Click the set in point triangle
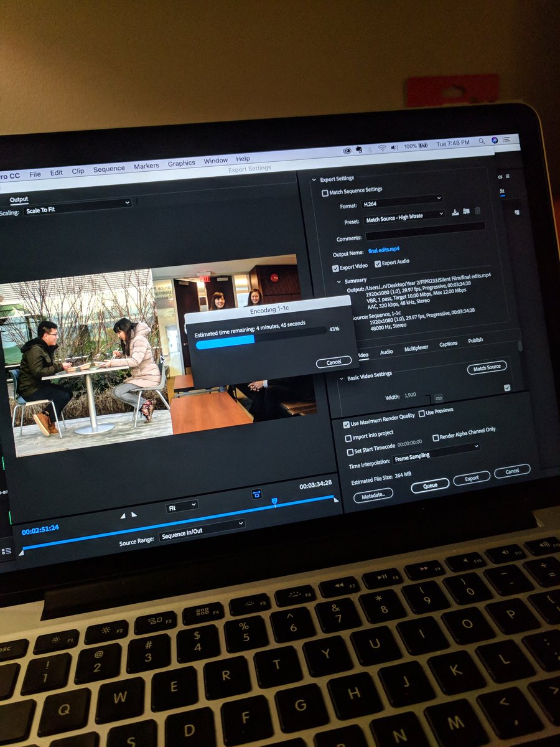 pos(123,515)
